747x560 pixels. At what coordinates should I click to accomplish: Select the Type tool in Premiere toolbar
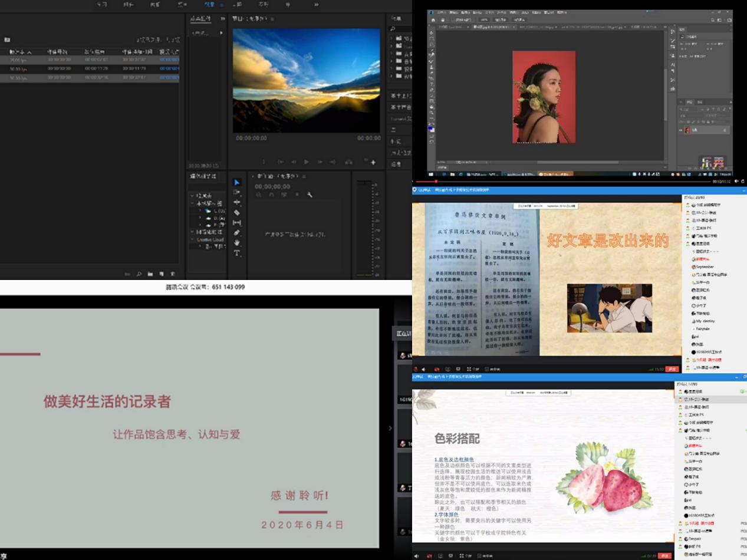[x=236, y=253]
